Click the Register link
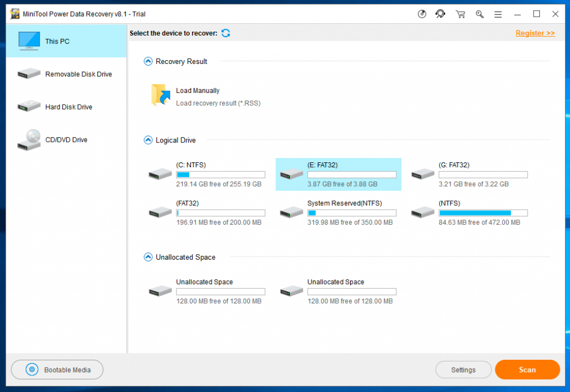This screenshot has height=392, width=570. 535,33
